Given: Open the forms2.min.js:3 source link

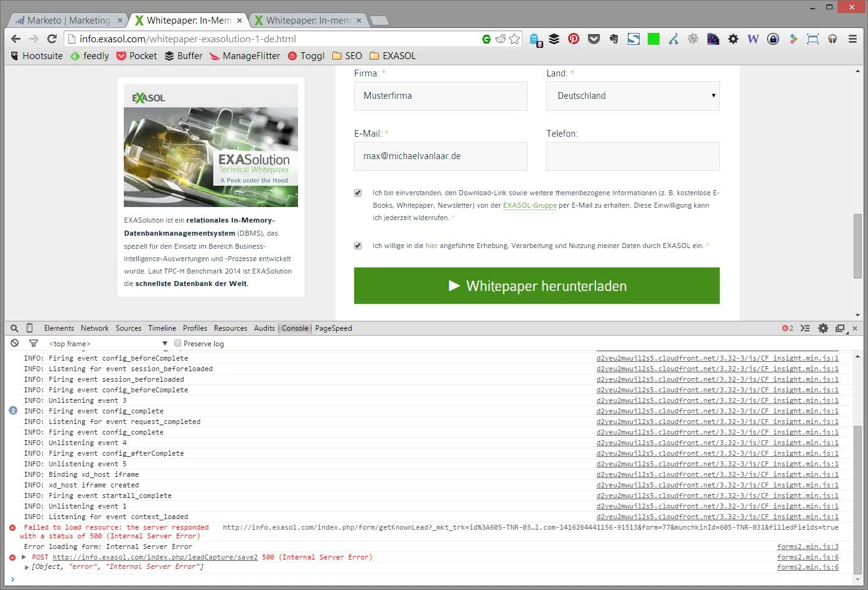Looking at the screenshot, I should pyautogui.click(x=808, y=546).
